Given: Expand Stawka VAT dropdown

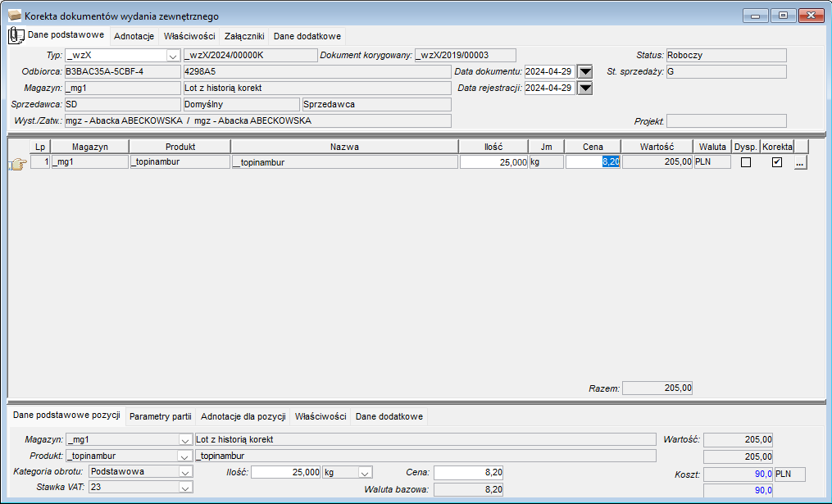Looking at the screenshot, I should [185, 488].
